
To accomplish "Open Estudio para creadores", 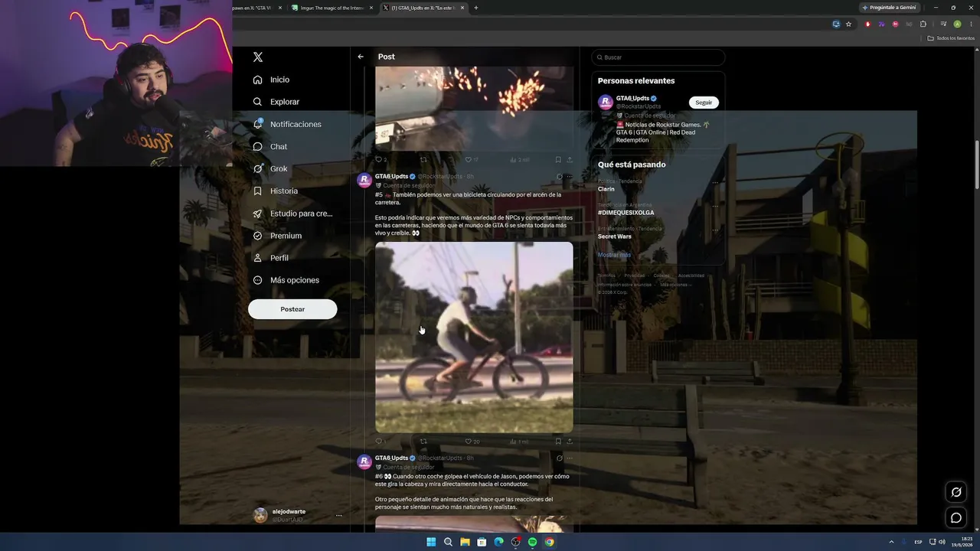I will 292,214.
